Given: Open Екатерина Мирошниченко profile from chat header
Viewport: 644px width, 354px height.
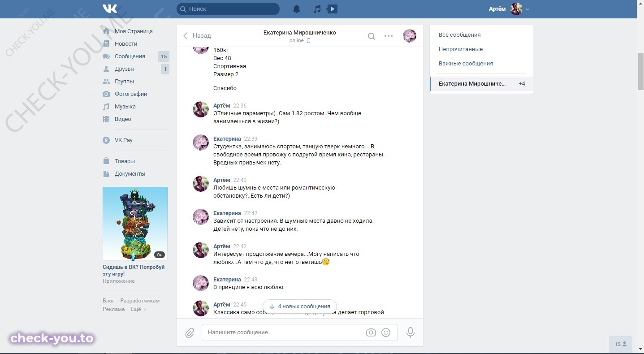Looking at the screenshot, I should (x=299, y=33).
